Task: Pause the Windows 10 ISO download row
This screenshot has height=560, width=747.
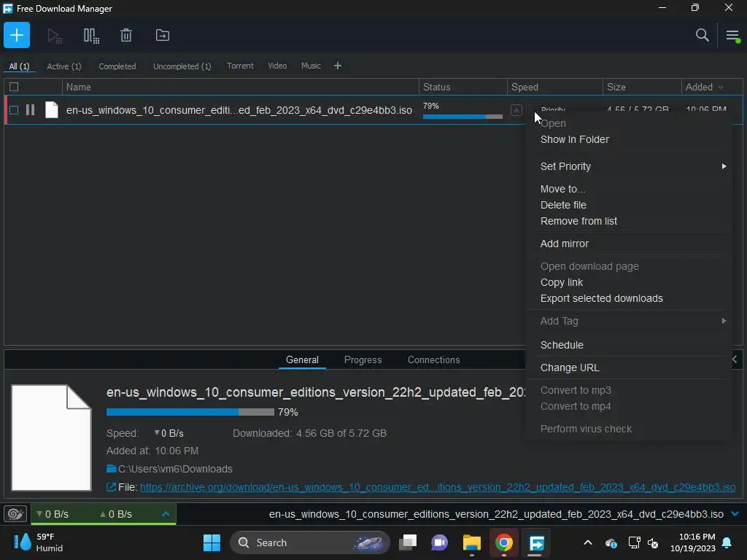Action: coord(30,110)
